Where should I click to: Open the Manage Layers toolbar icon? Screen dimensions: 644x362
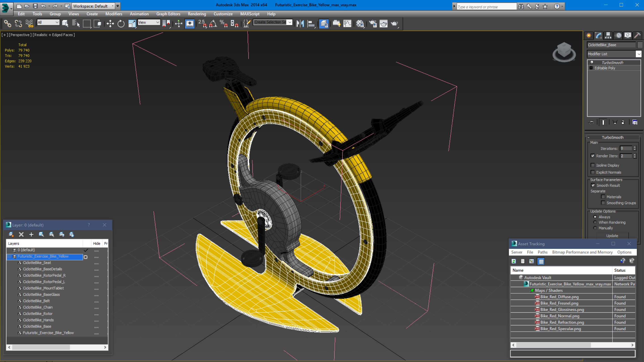click(x=324, y=23)
